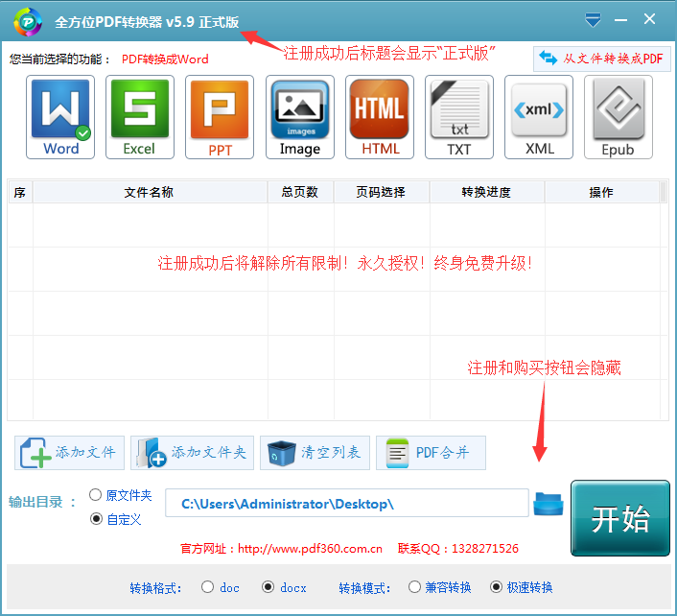Screen dimensions: 677x616
Task: Open the title bar dropdown menu arrow
Action: (x=593, y=20)
